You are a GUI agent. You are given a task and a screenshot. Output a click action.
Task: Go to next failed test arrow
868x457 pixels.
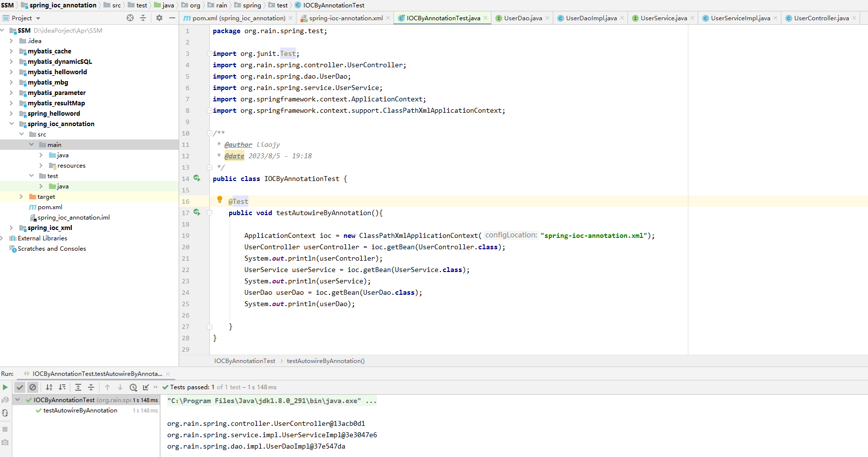120,387
